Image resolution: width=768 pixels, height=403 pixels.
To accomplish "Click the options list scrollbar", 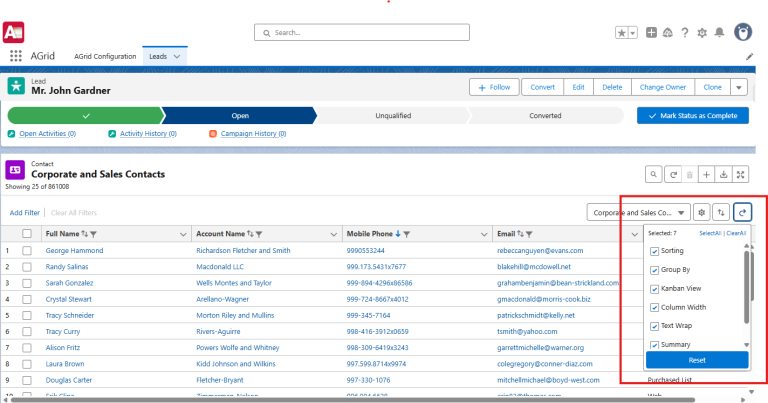I will [746, 287].
